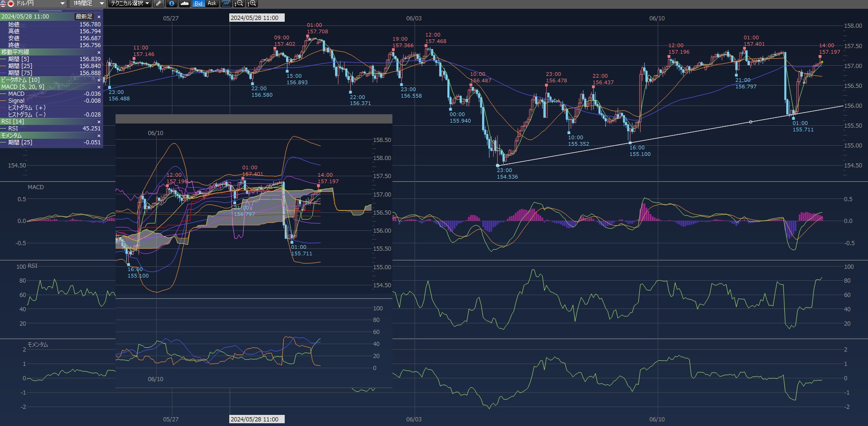This screenshot has width=868, height=426.
Task: Close the 移動平均線 indicator section
Action: 98,52
